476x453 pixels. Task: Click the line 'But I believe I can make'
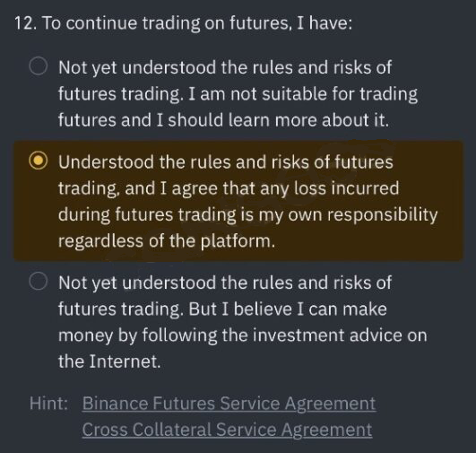(x=288, y=309)
